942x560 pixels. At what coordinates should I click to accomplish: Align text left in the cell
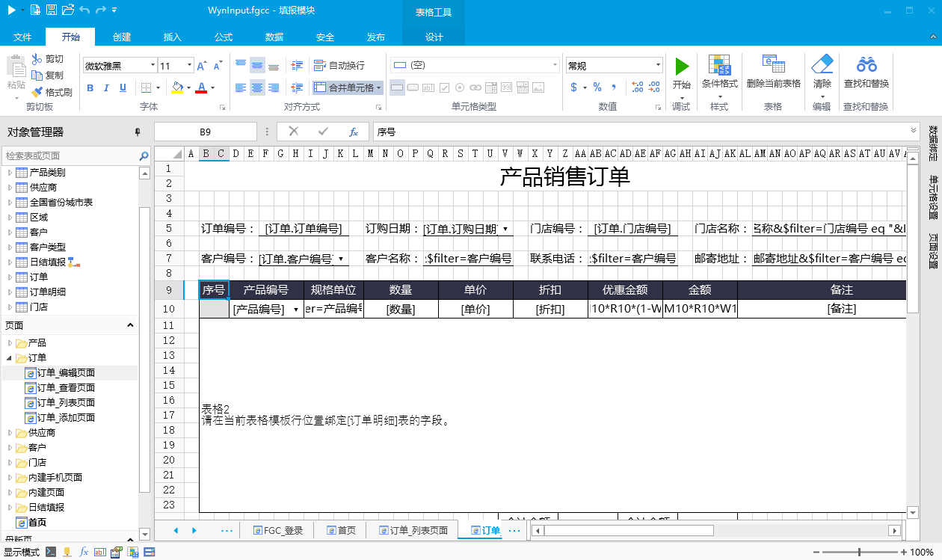[241, 88]
